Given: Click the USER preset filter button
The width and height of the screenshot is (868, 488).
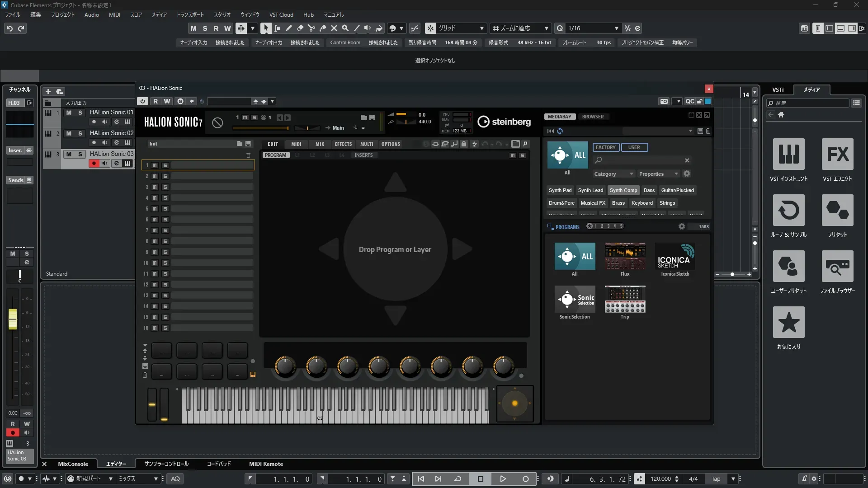Looking at the screenshot, I should tap(634, 147).
